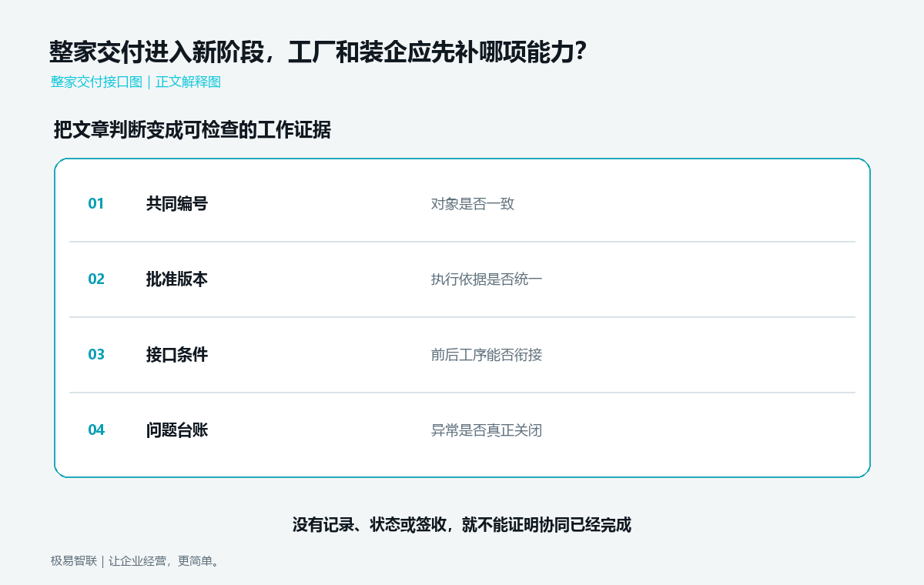Select the 问题台账 row title

(x=177, y=430)
